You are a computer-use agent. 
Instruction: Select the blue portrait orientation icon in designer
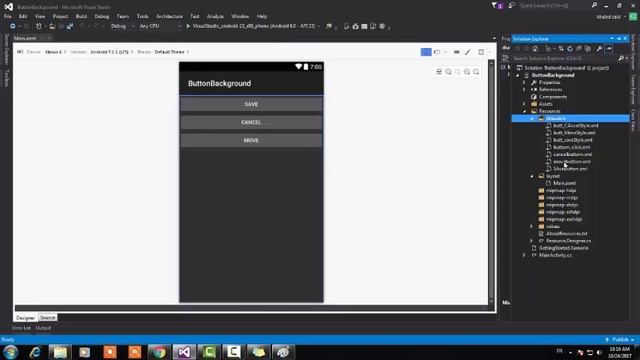[426, 52]
